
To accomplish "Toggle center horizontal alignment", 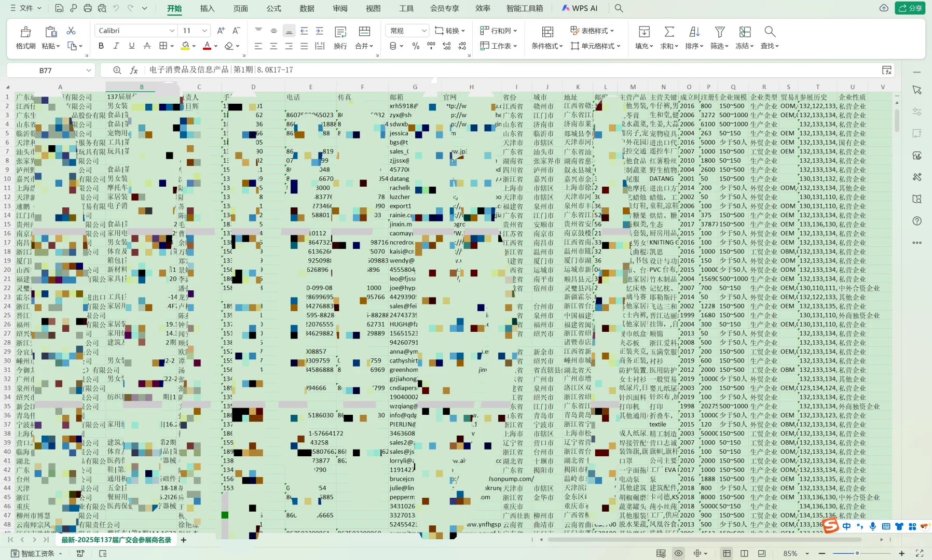I will click(x=273, y=46).
